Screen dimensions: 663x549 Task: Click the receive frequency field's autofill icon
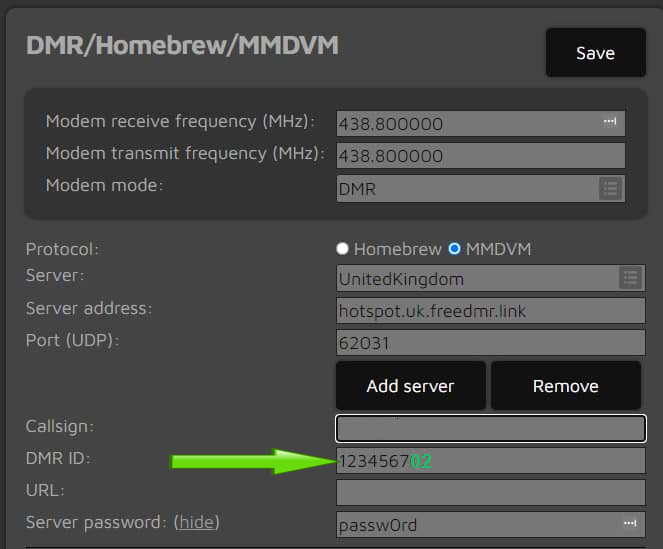pyautogui.click(x=610, y=121)
